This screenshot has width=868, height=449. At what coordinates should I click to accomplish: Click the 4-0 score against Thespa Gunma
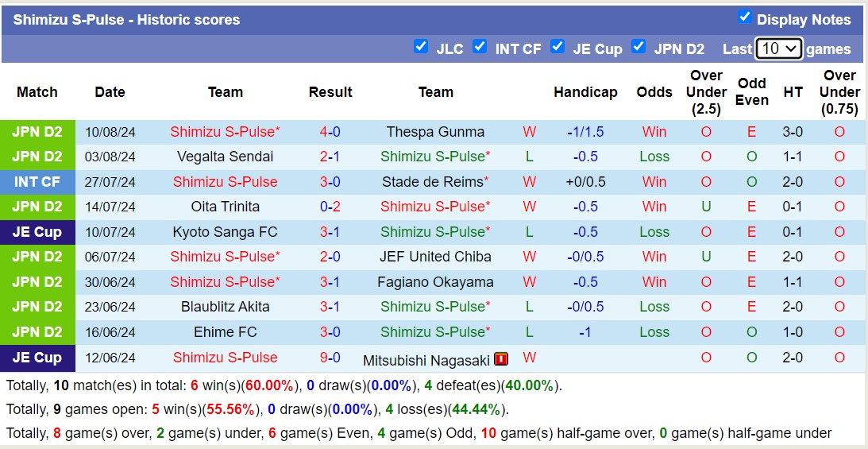click(x=330, y=132)
